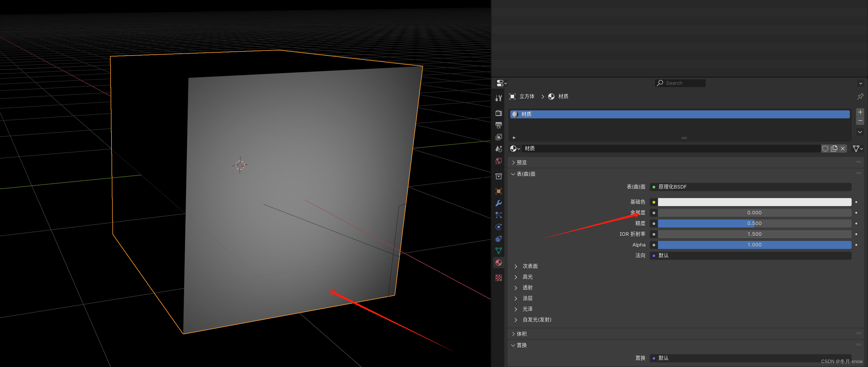The height and width of the screenshot is (367, 868).
Task: Add a new material slot
Action: [860, 112]
